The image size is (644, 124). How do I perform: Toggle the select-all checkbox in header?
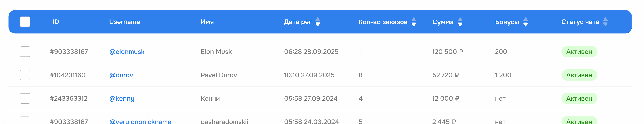click(25, 22)
